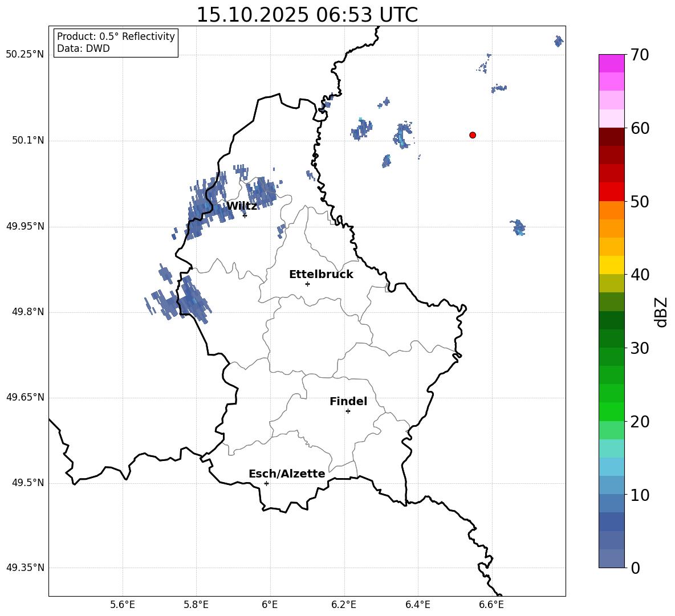Click the 49.8°N latitude label
This screenshot has height=616, width=675.
29,312
